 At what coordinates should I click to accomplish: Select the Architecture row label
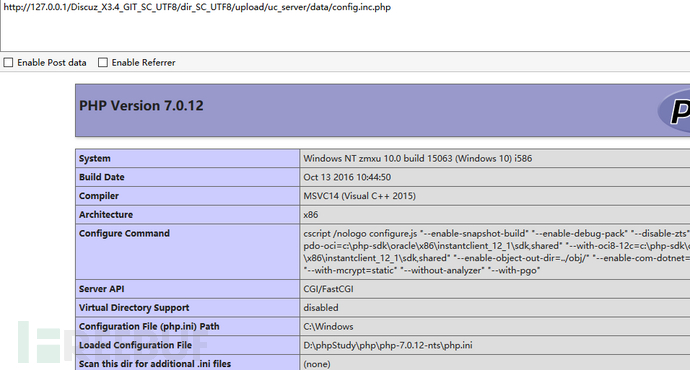106,215
